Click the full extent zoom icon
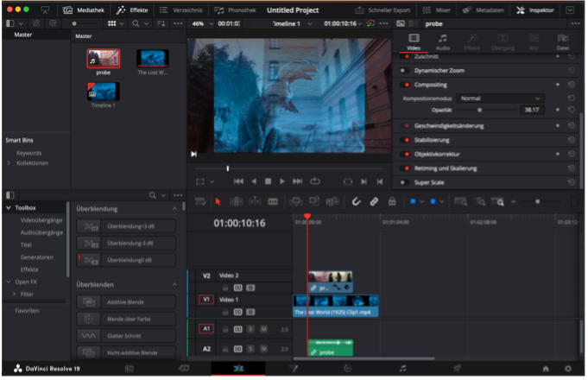The width and height of the screenshot is (588, 380). (460, 202)
